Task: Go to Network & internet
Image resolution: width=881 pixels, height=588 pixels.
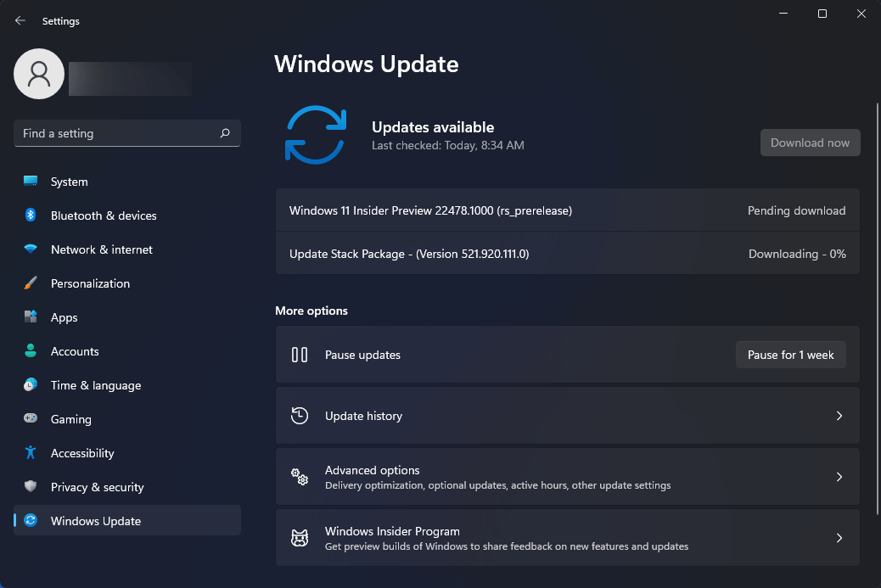Action: point(127,249)
